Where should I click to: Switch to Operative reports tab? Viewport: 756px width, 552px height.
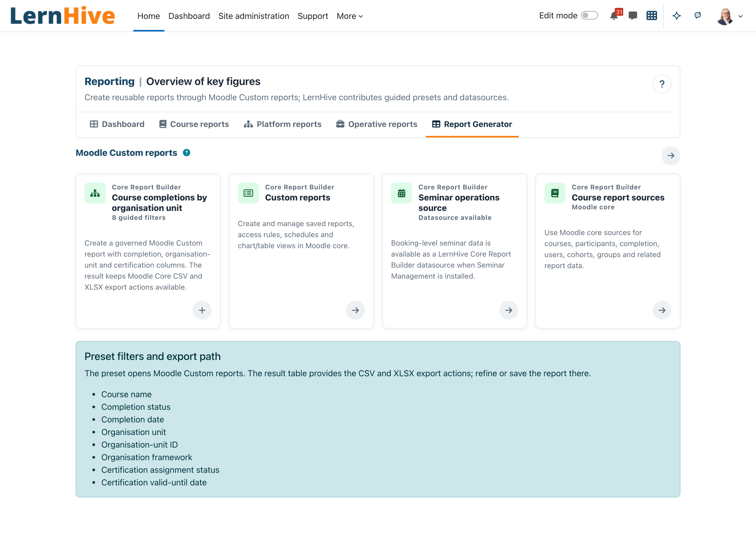(x=377, y=124)
